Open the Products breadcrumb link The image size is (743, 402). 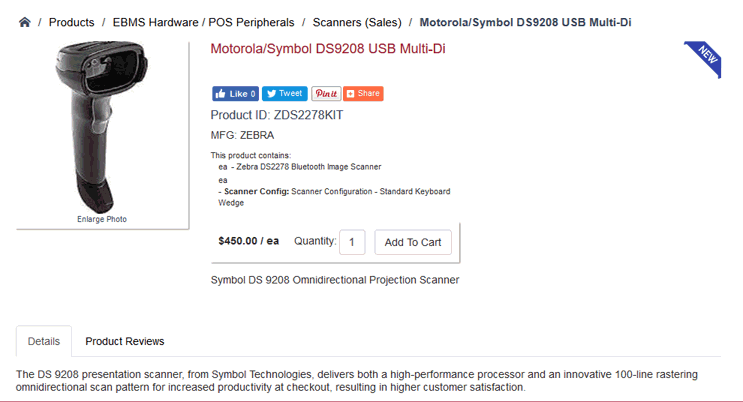[71, 22]
